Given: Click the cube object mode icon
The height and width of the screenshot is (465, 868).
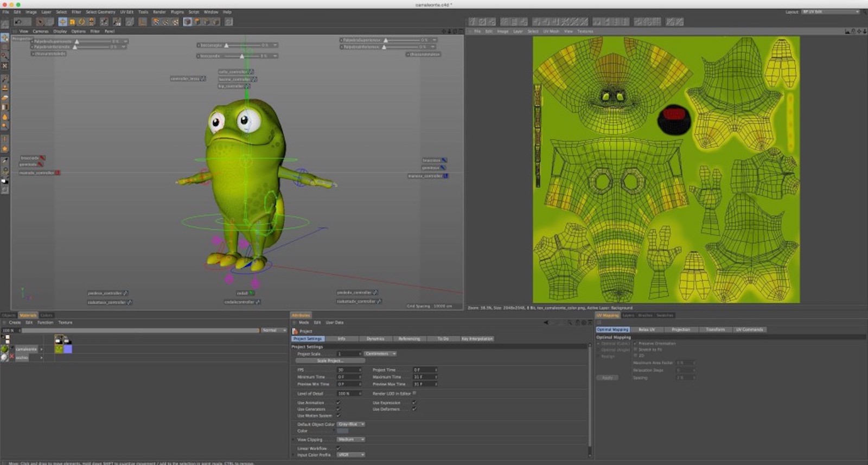Looking at the screenshot, I should click(187, 22).
